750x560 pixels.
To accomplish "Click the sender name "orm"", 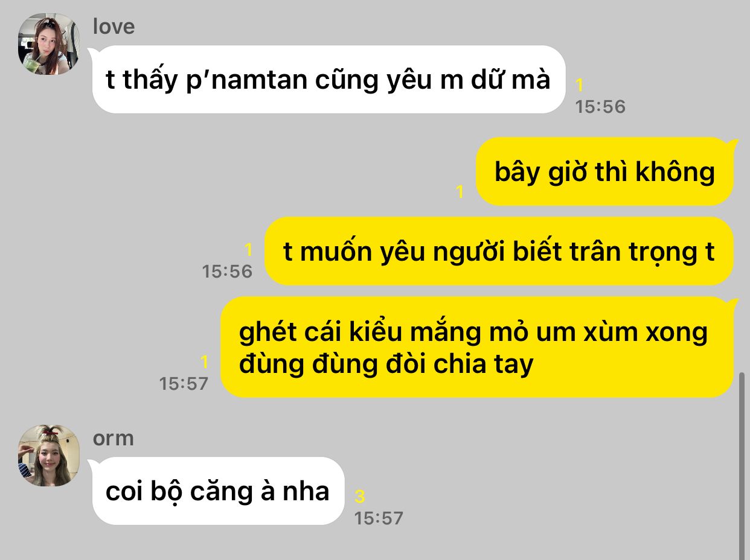I will coord(113,438).
